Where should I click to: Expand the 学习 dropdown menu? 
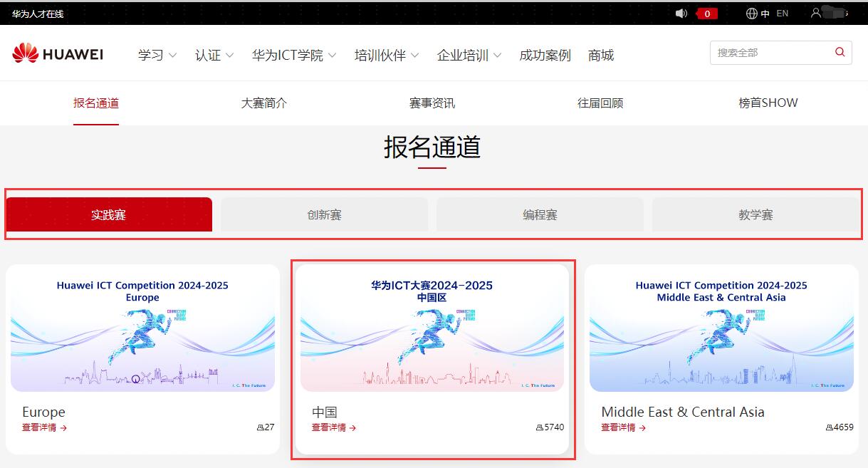click(x=157, y=56)
